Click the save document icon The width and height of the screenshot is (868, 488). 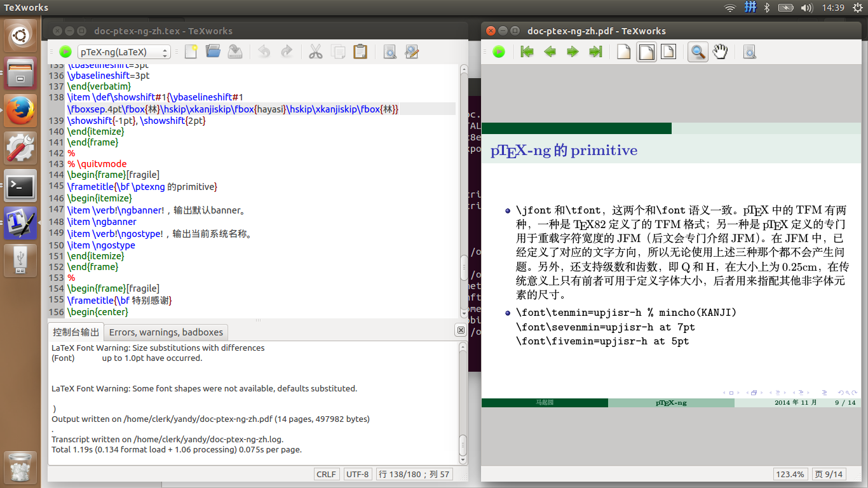click(x=235, y=51)
